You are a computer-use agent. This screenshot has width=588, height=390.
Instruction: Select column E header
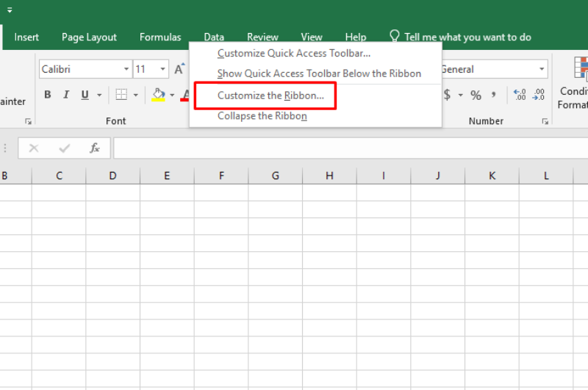pos(167,176)
